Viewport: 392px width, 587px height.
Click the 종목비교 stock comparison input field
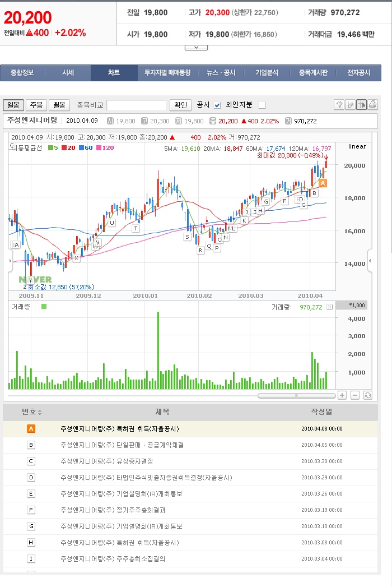(x=136, y=105)
